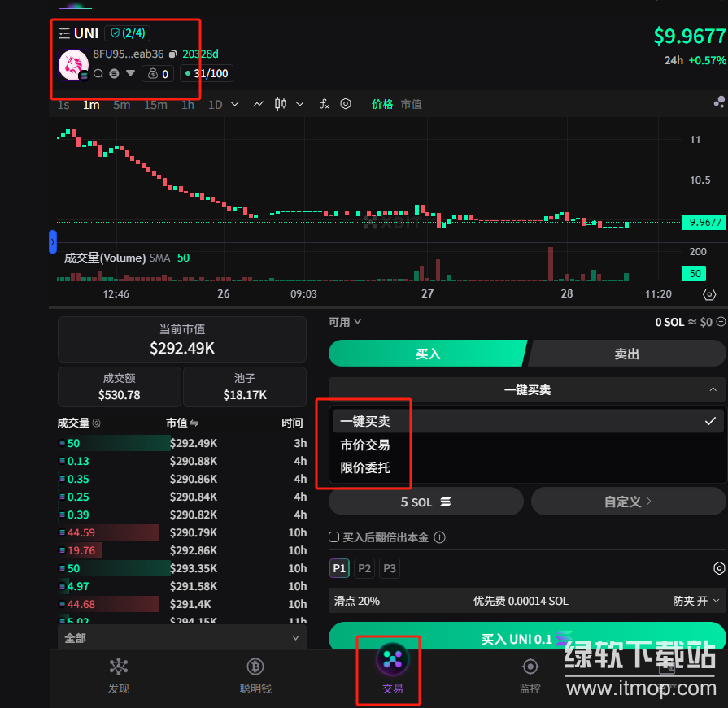Image resolution: width=728 pixels, height=708 pixels.
Task: Expand the 1D timeframe dropdown
Action: [235, 104]
